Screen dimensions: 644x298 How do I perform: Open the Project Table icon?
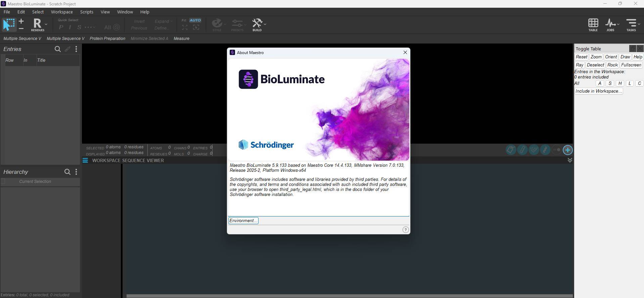pyautogui.click(x=593, y=24)
